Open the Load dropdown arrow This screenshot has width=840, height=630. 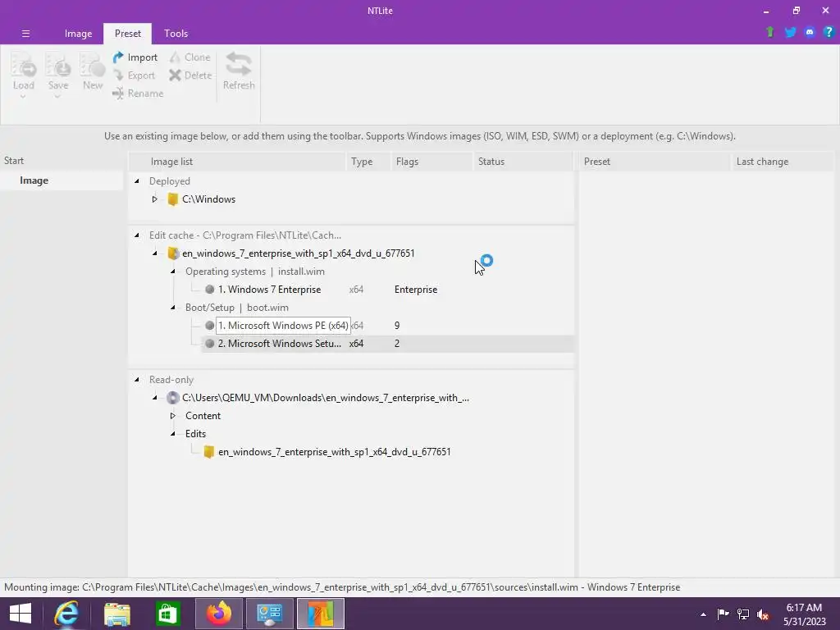[x=23, y=97]
